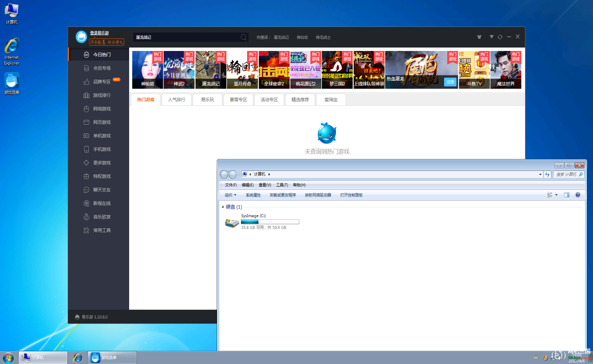
Task: Open 游戏排行 ranking section
Action: (x=99, y=95)
